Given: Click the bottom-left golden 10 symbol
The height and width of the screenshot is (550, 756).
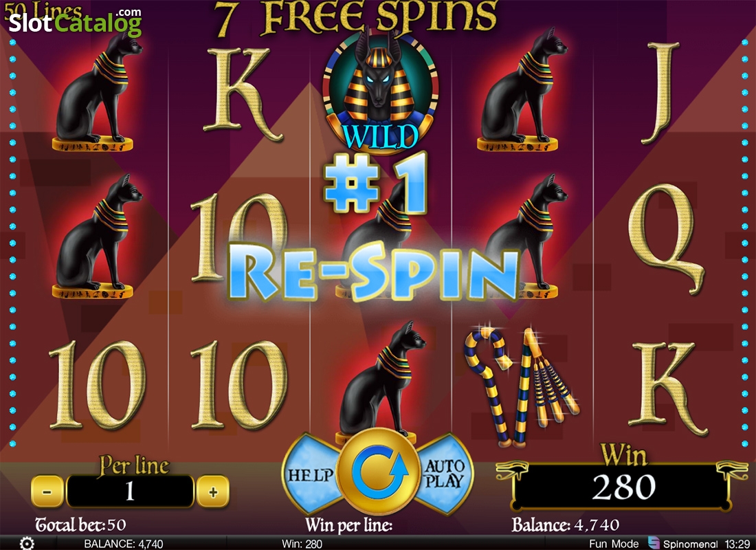Looking at the screenshot, I should tap(97, 384).
